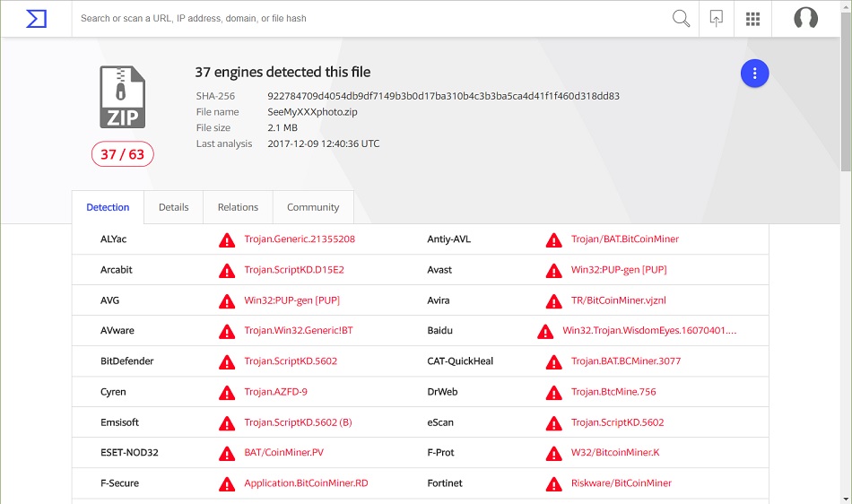This screenshot has width=852, height=504.
Task: Click the warning icon beside Arcabit result
Action: [227, 271]
